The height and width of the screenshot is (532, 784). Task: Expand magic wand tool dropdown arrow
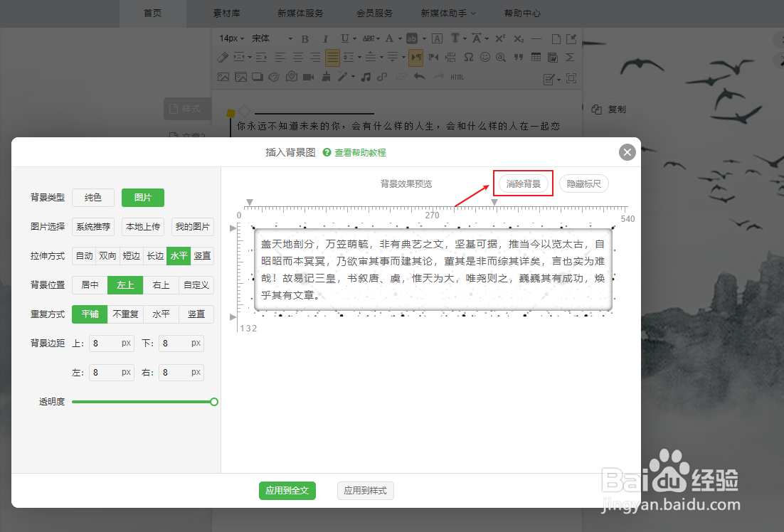point(353,78)
